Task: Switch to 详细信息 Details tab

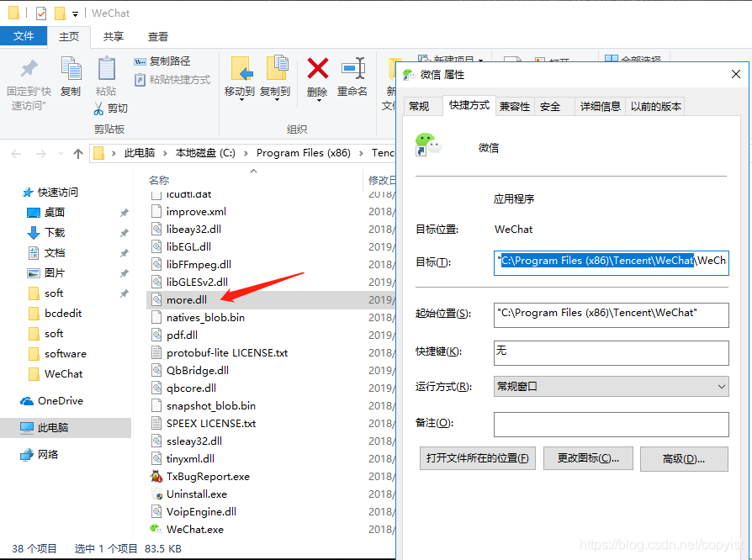Action: click(601, 107)
